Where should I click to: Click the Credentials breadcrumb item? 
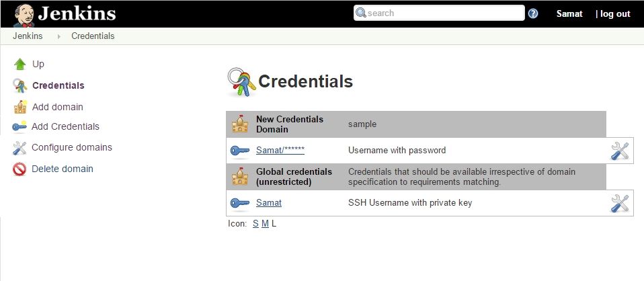coord(93,36)
